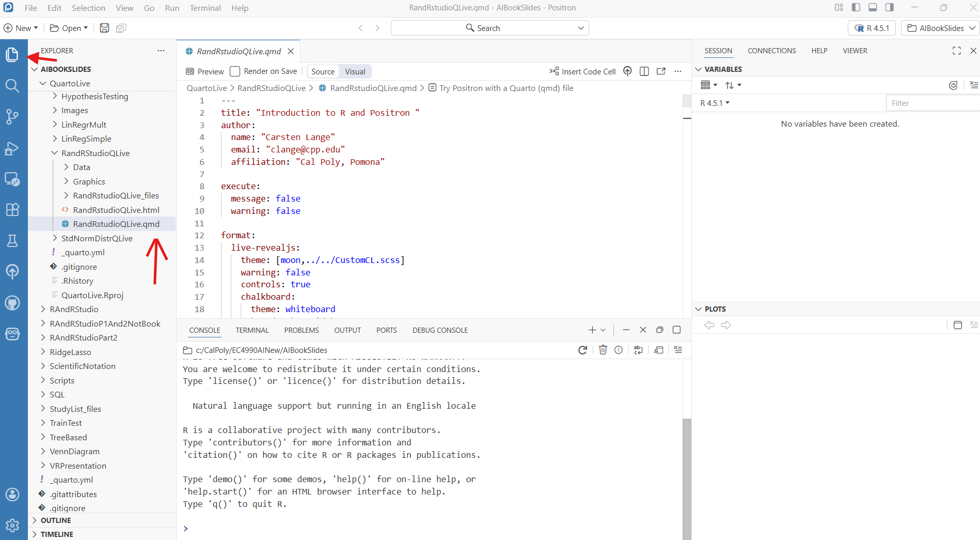Image resolution: width=980 pixels, height=540 pixels.
Task: Click the split editor icon
Action: click(x=644, y=71)
